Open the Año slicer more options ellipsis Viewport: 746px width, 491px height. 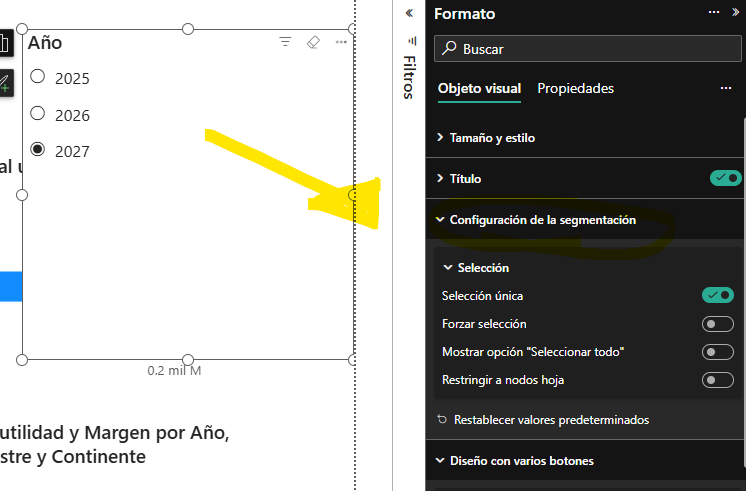[x=341, y=42]
